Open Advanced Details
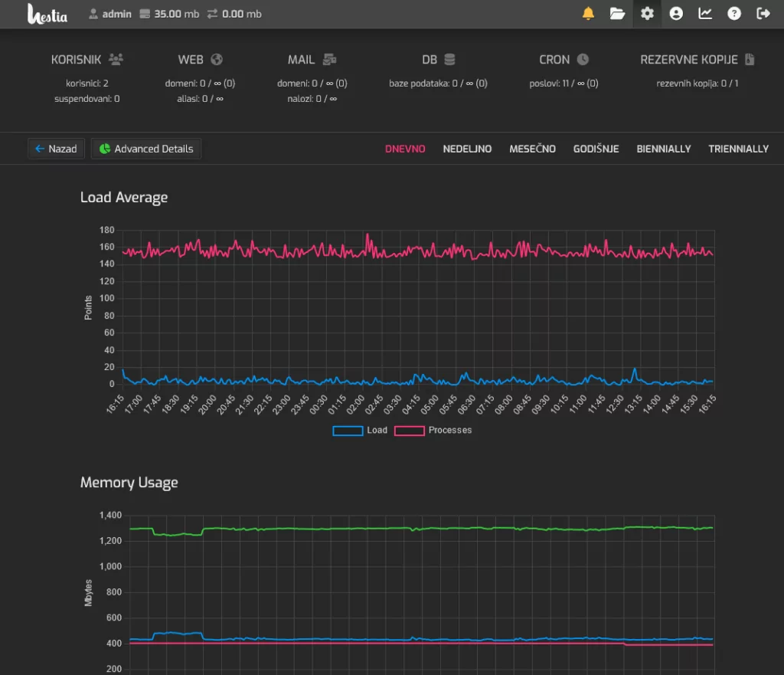784x675 pixels. [146, 149]
